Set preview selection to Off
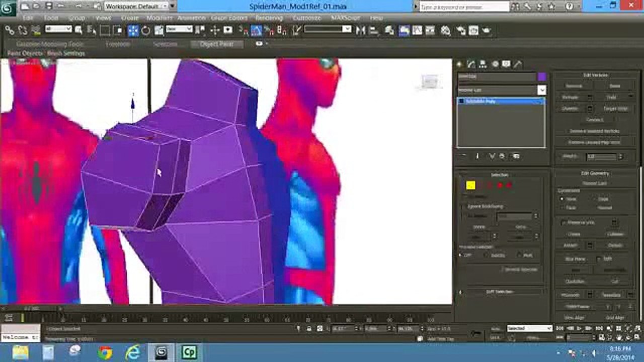Image resolution: width=644 pixels, height=362 pixels. tap(460, 255)
